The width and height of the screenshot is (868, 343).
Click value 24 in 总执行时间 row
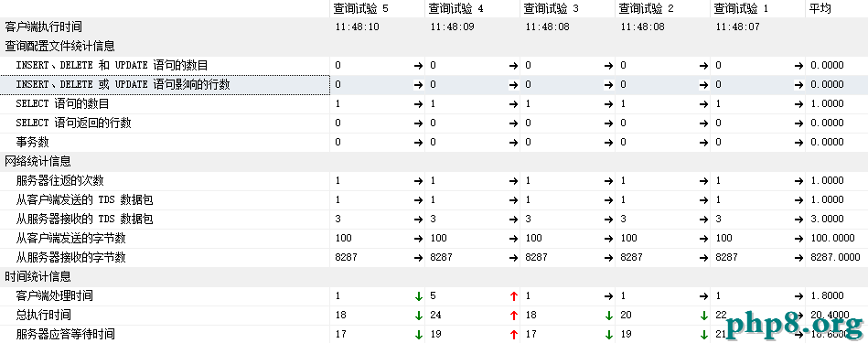tap(435, 316)
